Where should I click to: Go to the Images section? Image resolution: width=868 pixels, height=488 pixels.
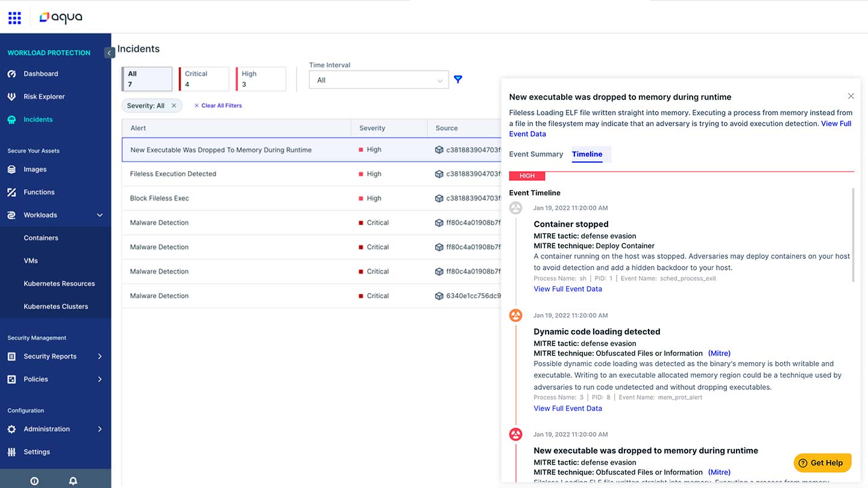(x=35, y=169)
